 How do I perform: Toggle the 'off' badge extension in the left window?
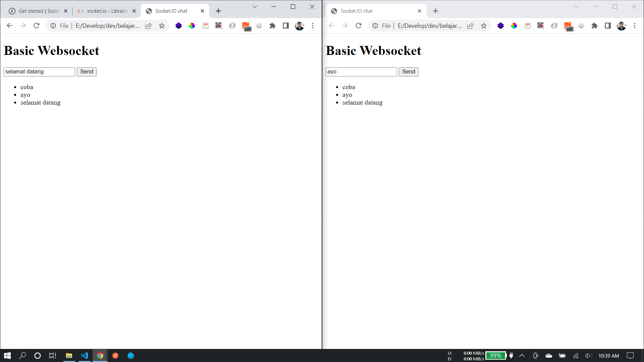click(246, 26)
